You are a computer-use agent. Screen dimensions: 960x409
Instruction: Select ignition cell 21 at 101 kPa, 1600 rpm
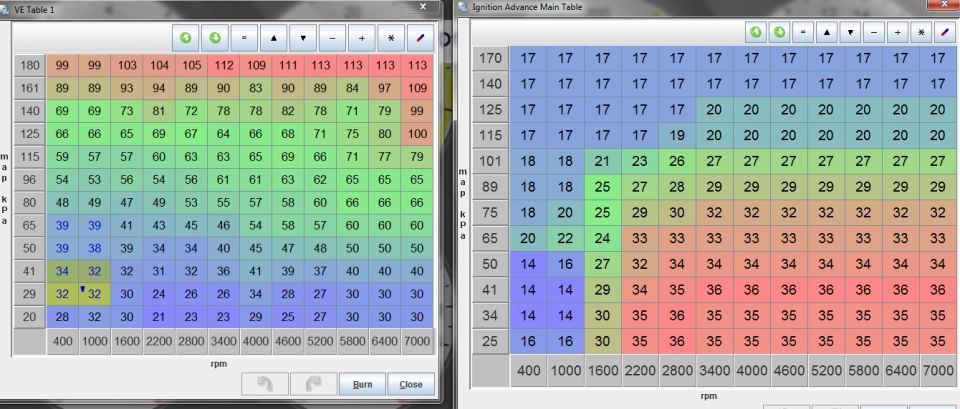602,161
